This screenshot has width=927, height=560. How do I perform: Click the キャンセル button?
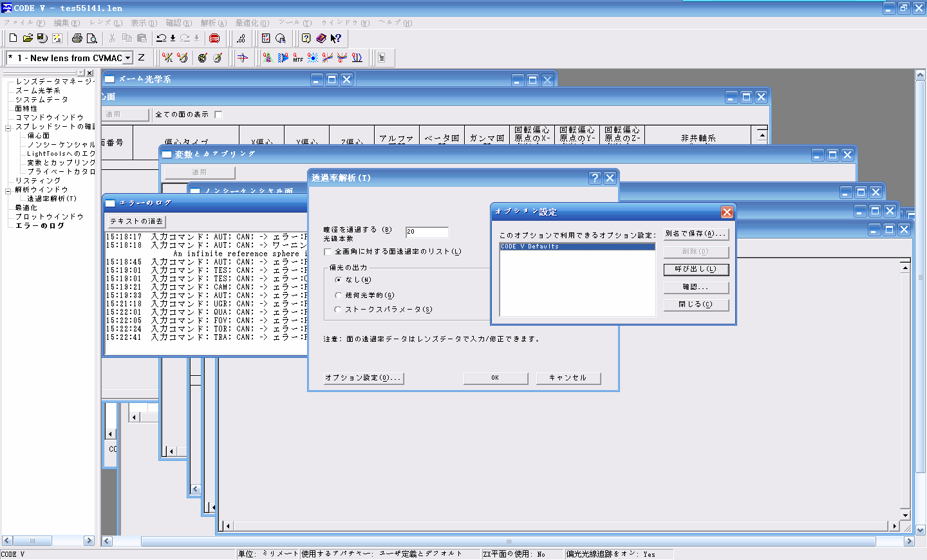click(x=568, y=378)
